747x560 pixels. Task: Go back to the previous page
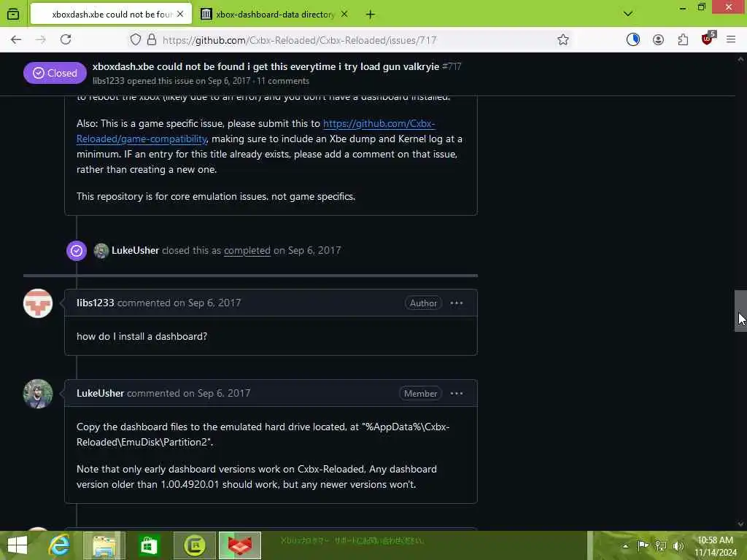(16, 40)
